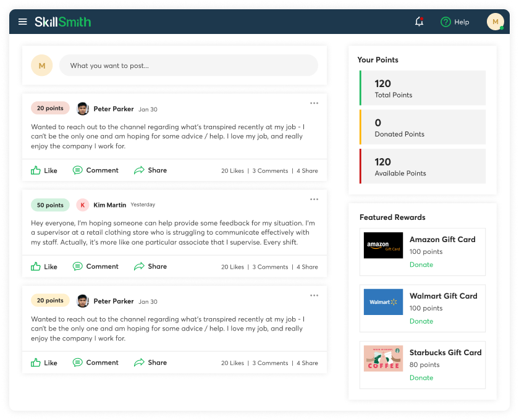Image resolution: width=519 pixels, height=420 pixels.
Task: Click the Amazon gift card image
Action: coord(383,245)
